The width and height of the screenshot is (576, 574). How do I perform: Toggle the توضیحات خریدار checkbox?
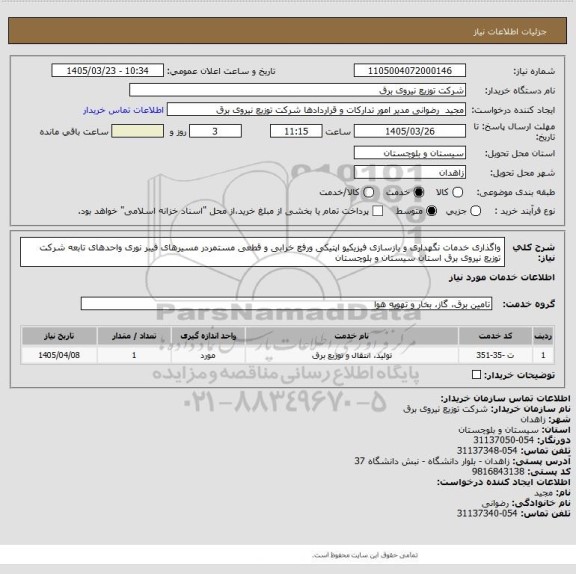[476, 375]
